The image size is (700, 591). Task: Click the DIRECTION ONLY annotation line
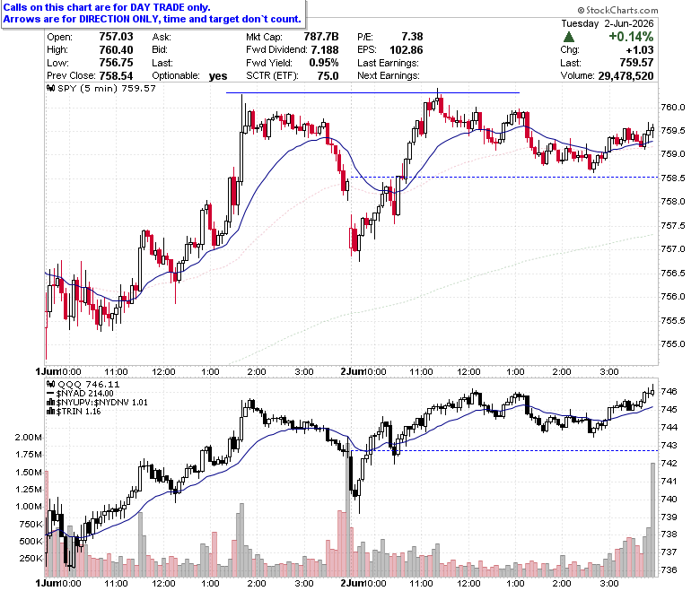coord(153,19)
